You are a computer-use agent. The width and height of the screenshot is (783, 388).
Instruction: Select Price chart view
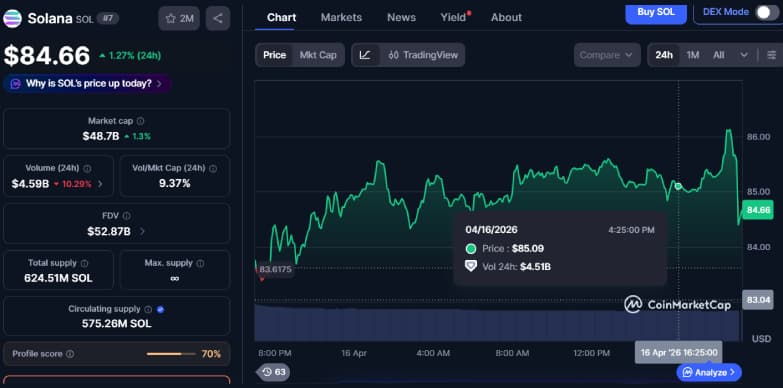click(x=274, y=55)
